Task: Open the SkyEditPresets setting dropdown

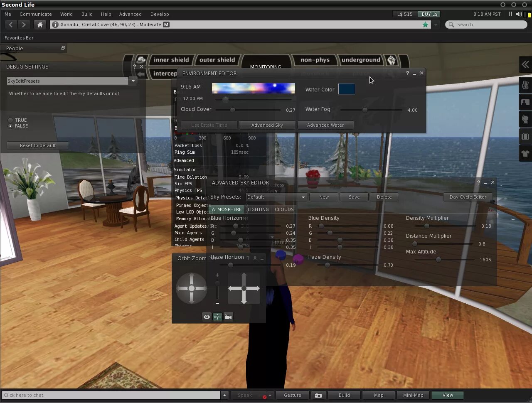Action: point(133,81)
